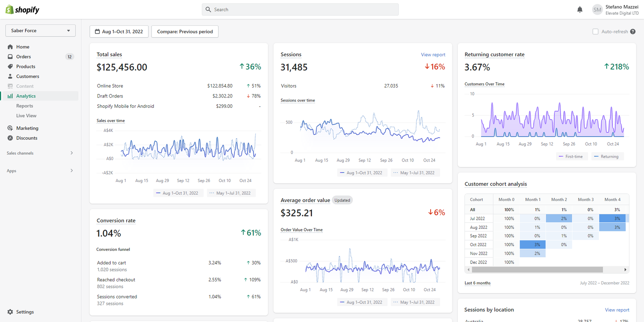Screen dimensions: 644x322
Task: Click the Online Store sales row
Action: 179,86
